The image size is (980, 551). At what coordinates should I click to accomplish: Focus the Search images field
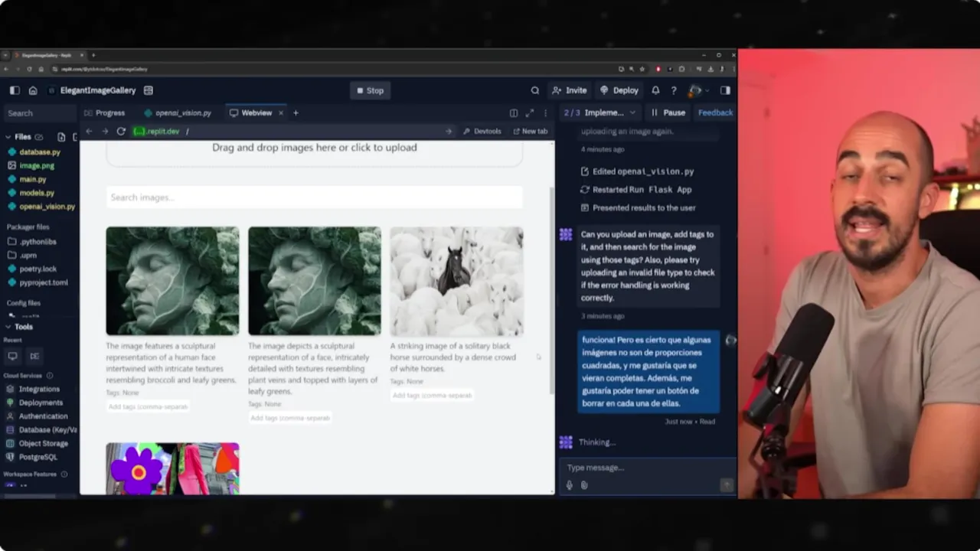[x=314, y=197]
